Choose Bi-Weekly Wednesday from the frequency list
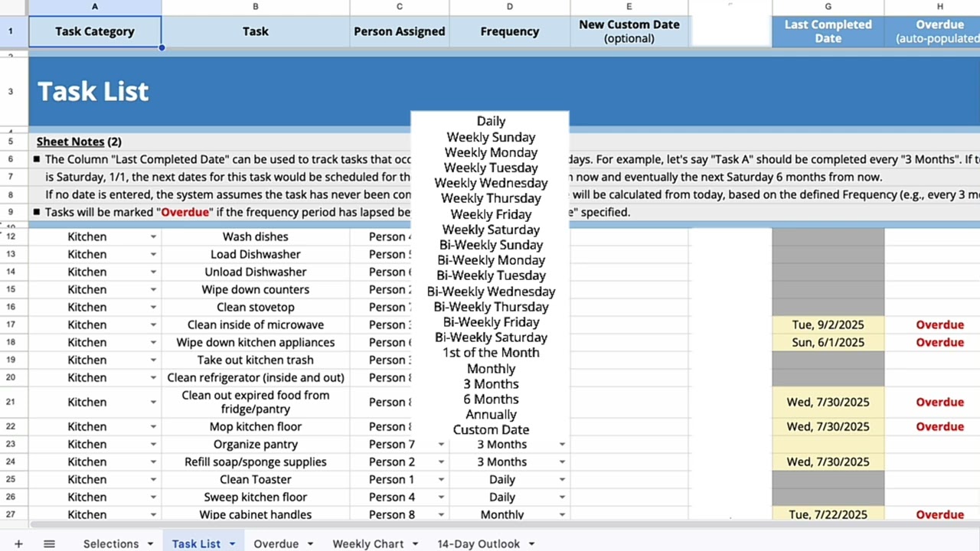 [x=491, y=292]
